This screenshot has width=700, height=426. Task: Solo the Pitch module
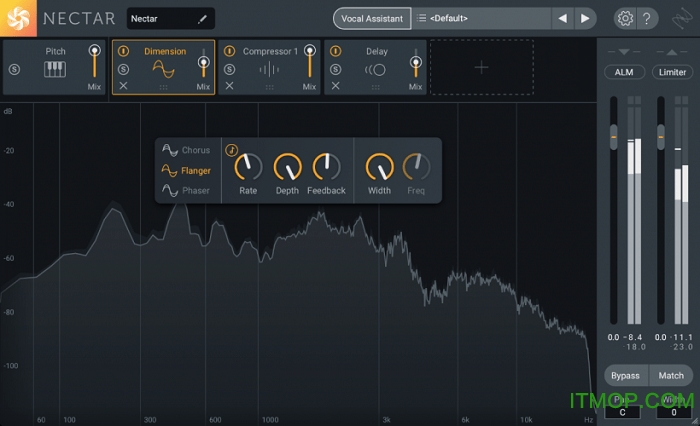pyautogui.click(x=14, y=69)
